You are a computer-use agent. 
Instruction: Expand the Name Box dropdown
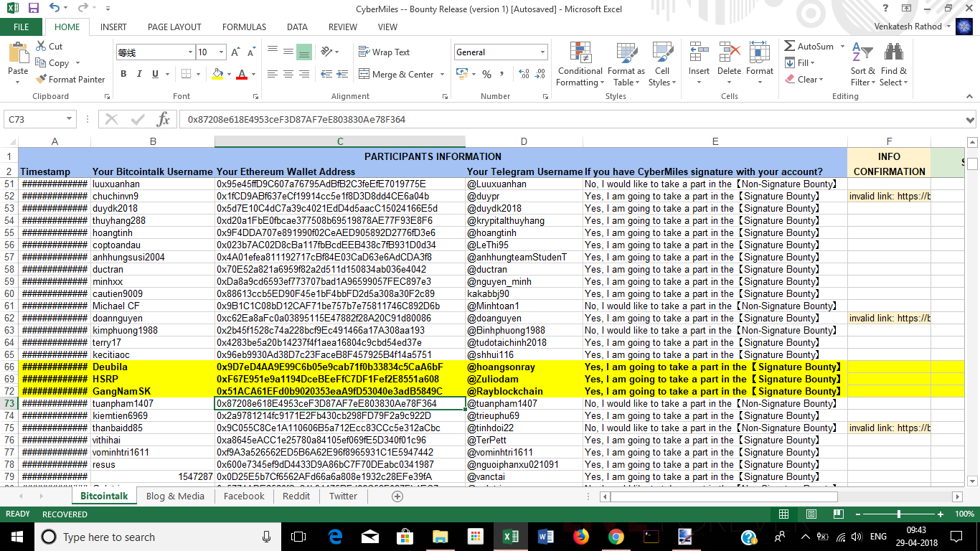[x=70, y=119]
